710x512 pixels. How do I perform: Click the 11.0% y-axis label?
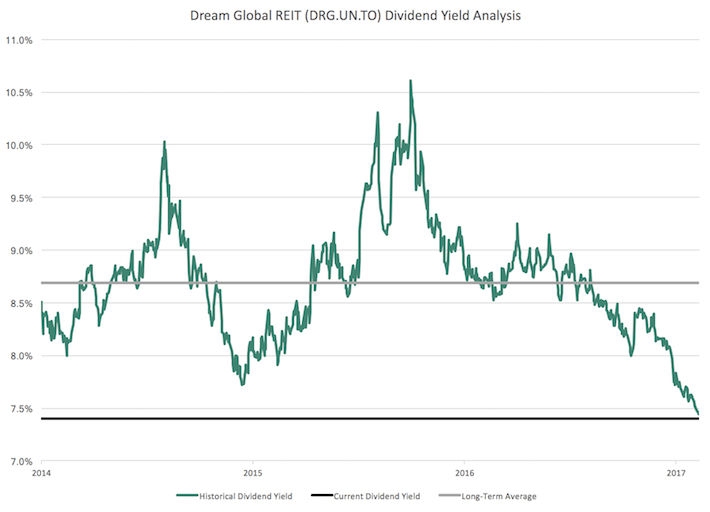pos(19,40)
